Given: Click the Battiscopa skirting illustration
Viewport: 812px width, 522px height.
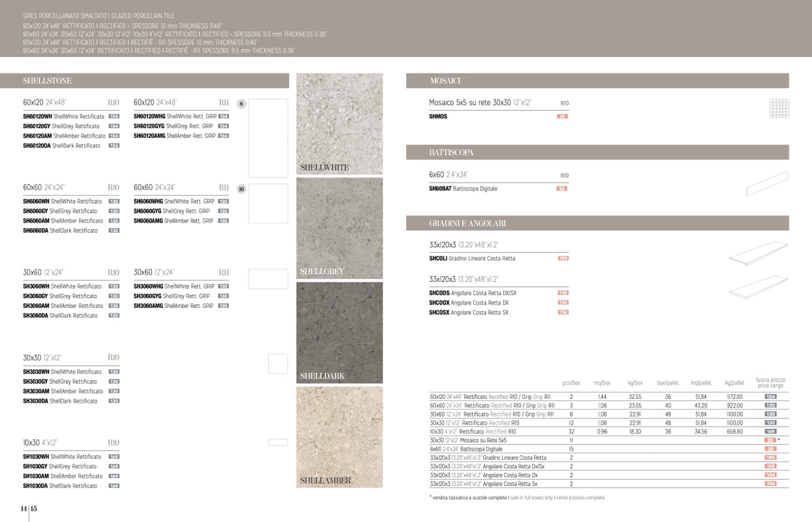Looking at the screenshot, I should point(767,184).
